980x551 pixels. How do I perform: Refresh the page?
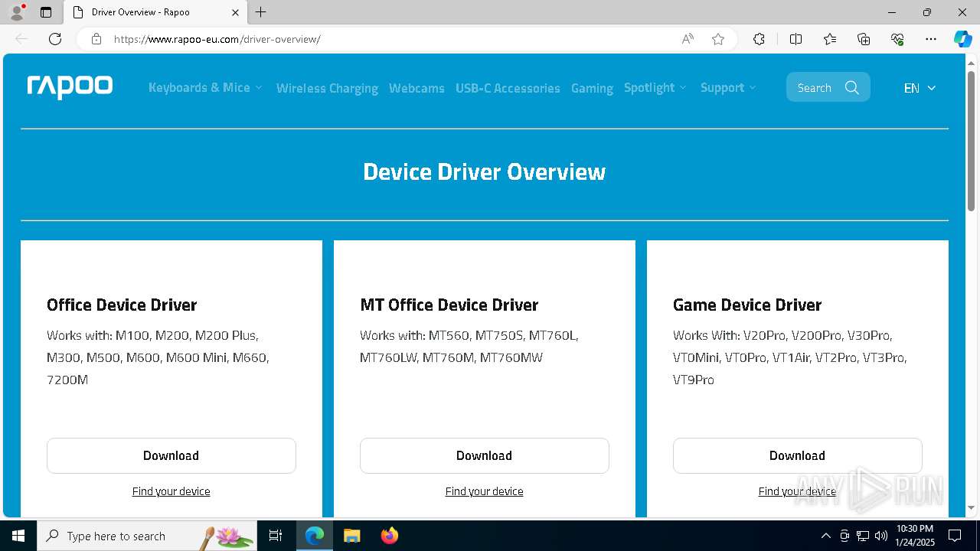click(x=55, y=39)
